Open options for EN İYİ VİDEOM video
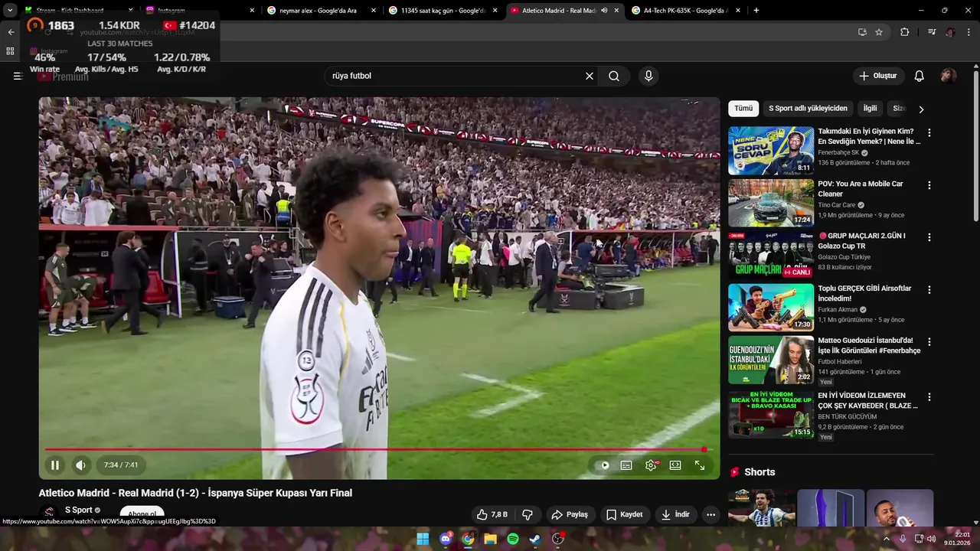The width and height of the screenshot is (980, 551). [929, 397]
